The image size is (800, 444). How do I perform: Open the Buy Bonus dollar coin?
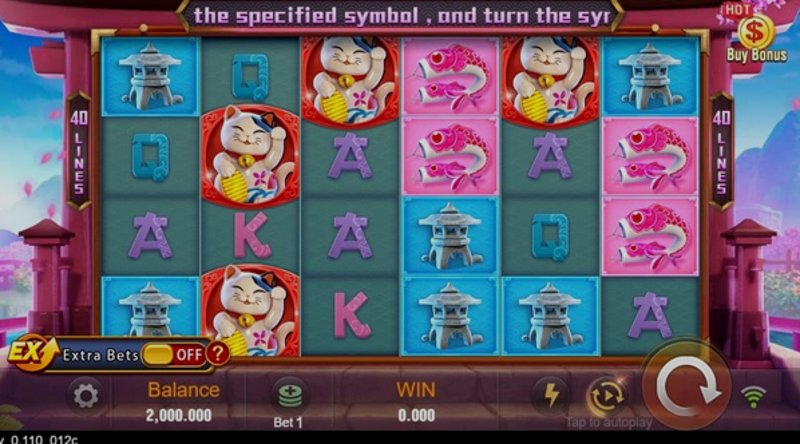pos(756,32)
